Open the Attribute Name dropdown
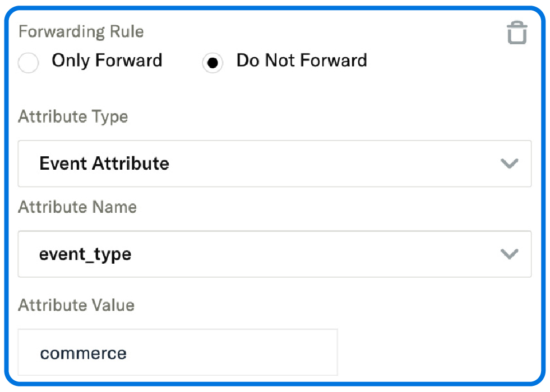Screen dimensions: 550x392 275,254
